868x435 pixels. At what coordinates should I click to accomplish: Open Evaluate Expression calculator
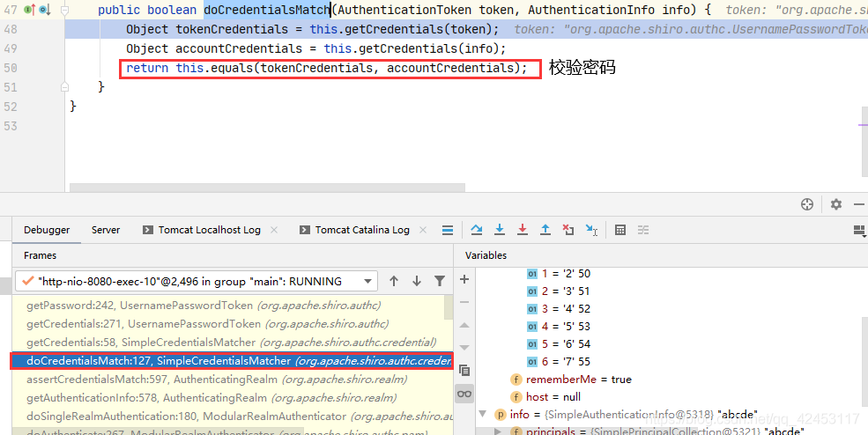[620, 230]
